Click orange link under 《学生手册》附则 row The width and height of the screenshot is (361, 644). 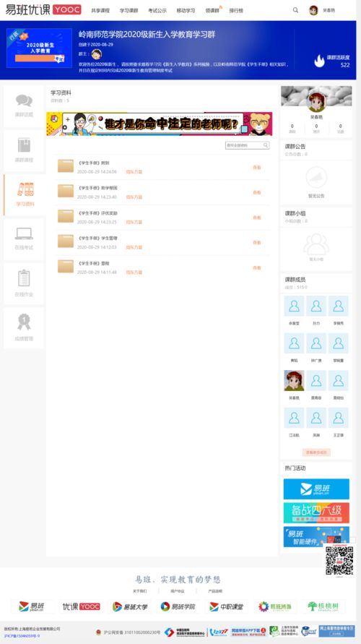134,172
